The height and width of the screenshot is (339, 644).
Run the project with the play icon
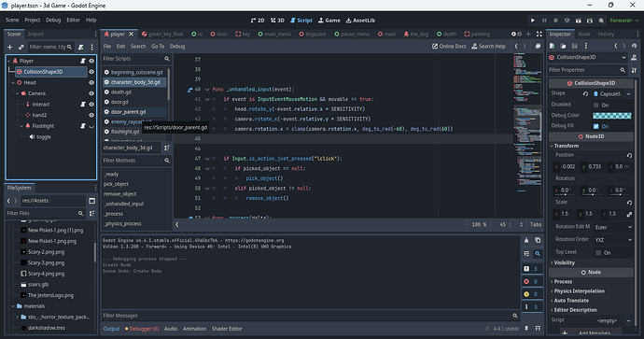click(x=533, y=21)
